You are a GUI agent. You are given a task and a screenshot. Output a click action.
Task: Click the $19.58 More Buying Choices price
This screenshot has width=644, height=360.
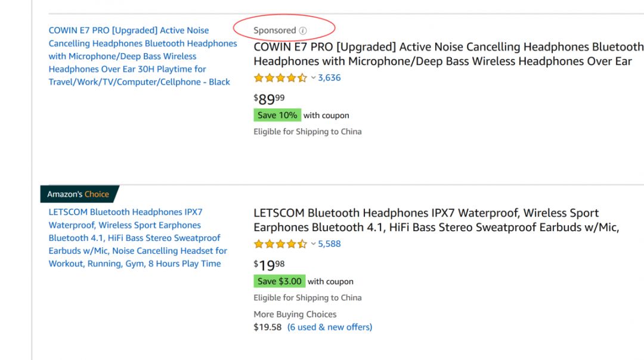[267, 327]
